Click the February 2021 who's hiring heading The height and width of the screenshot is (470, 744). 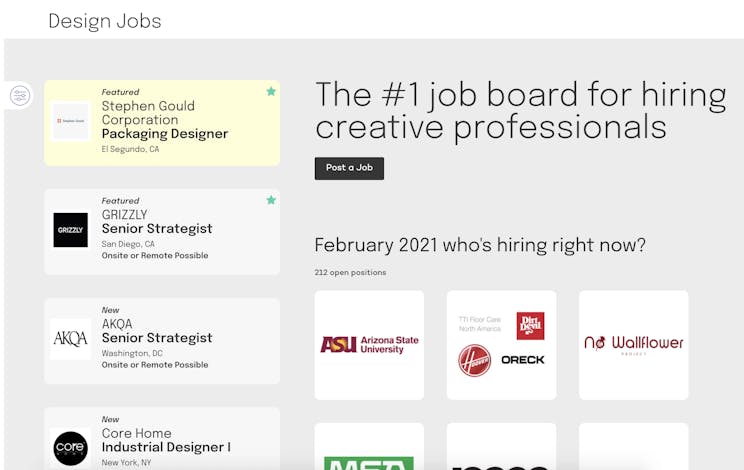point(480,245)
